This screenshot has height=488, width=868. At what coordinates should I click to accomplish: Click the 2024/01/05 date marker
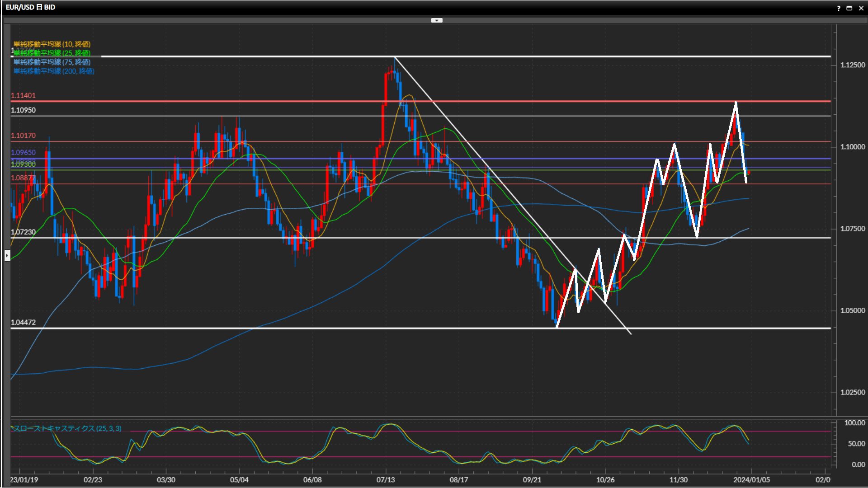[x=751, y=480]
